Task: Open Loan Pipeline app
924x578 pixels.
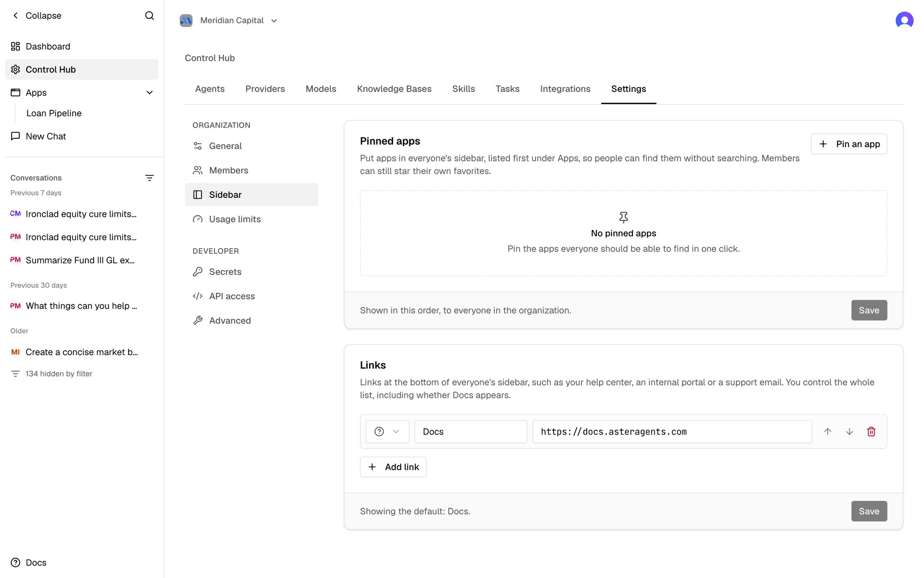Action: (x=54, y=113)
